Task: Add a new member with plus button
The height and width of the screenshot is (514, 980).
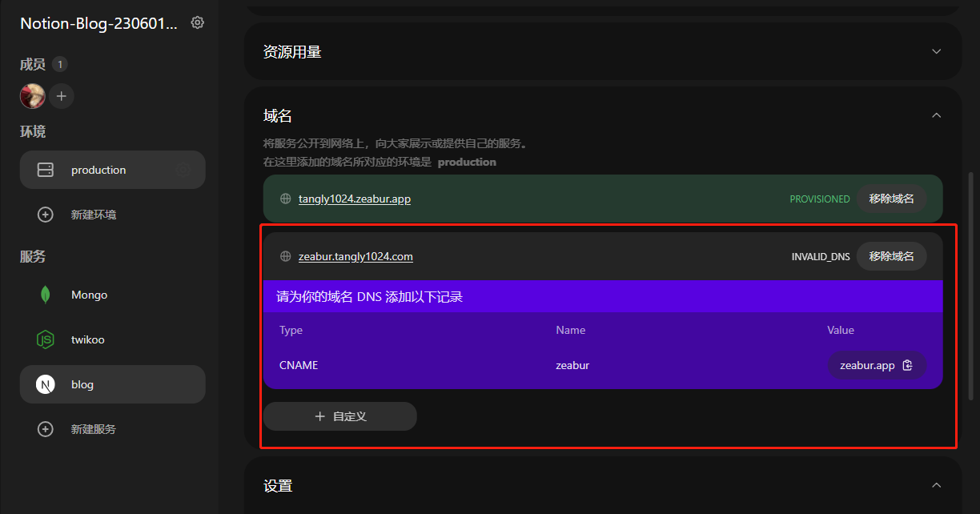Action: pyautogui.click(x=62, y=96)
